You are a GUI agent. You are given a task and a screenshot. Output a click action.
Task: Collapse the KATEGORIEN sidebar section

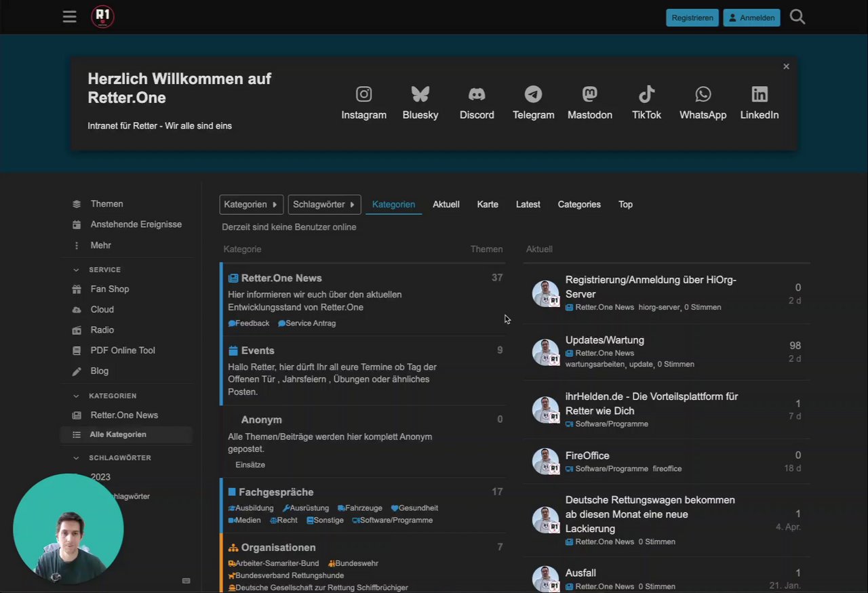76,396
